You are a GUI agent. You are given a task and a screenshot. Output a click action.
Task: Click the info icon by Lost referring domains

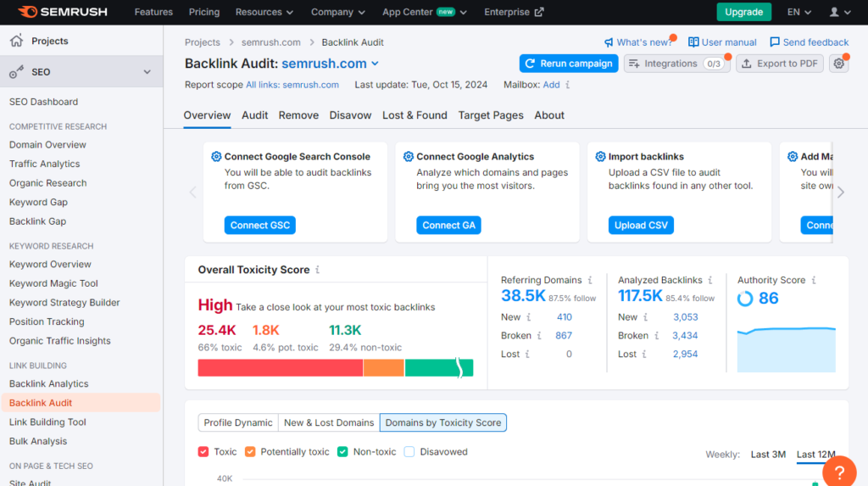point(527,354)
